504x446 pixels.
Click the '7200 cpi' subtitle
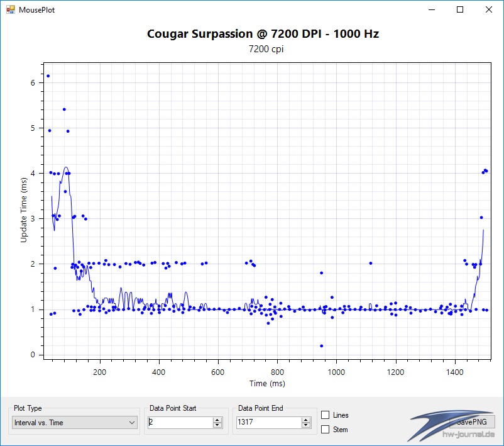pyautogui.click(x=266, y=49)
